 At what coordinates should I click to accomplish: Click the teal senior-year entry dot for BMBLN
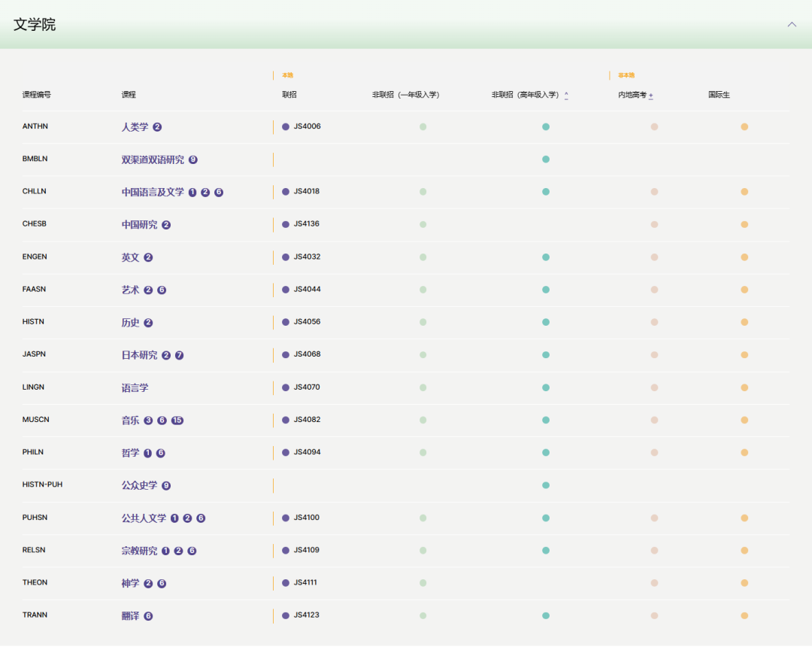(546, 159)
